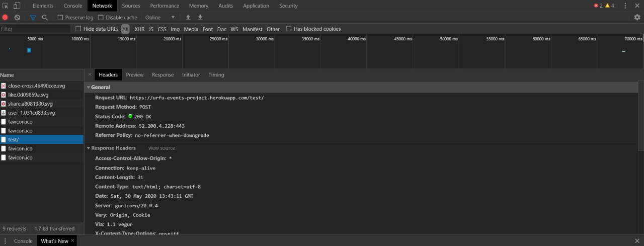Stop recording the network log
Viewport: 644px width, 246px height.
6,17
